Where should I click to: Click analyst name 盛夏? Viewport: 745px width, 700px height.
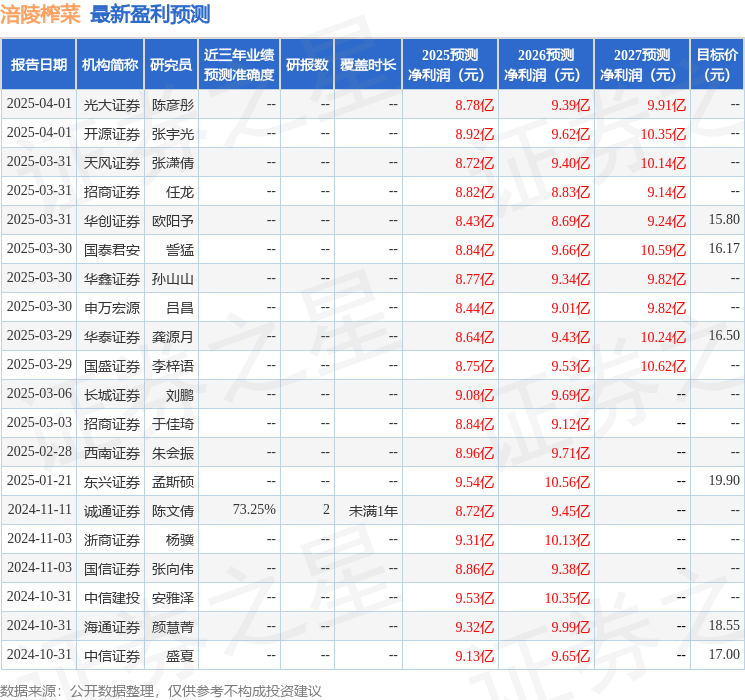point(180,656)
